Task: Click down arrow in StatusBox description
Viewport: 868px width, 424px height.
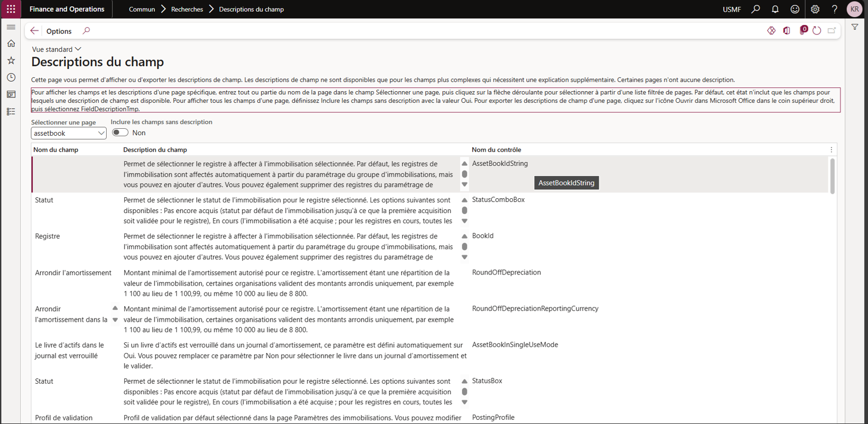Action: click(464, 402)
